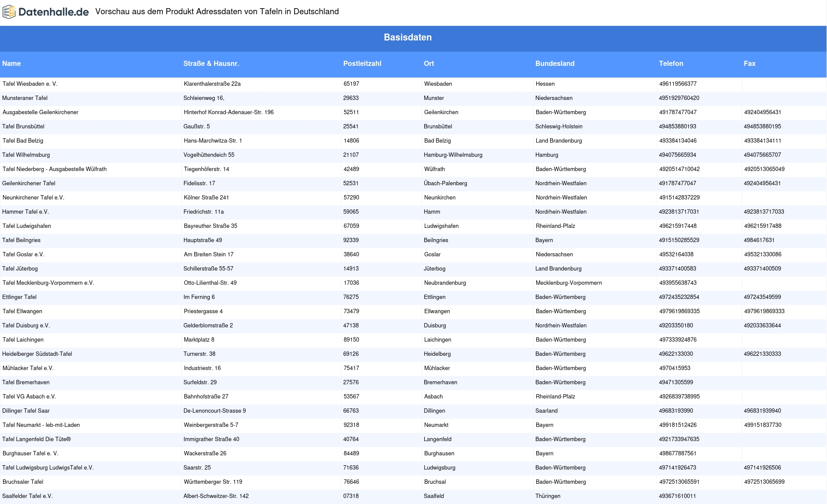Select the Tafel Goslar e.V. name
This screenshot has height=504, width=827.
[x=23, y=255]
